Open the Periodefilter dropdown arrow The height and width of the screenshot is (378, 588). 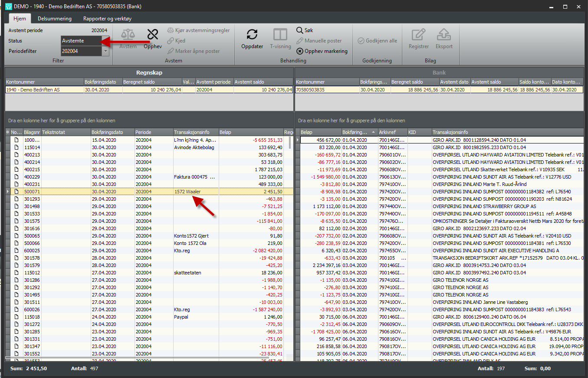(105, 51)
